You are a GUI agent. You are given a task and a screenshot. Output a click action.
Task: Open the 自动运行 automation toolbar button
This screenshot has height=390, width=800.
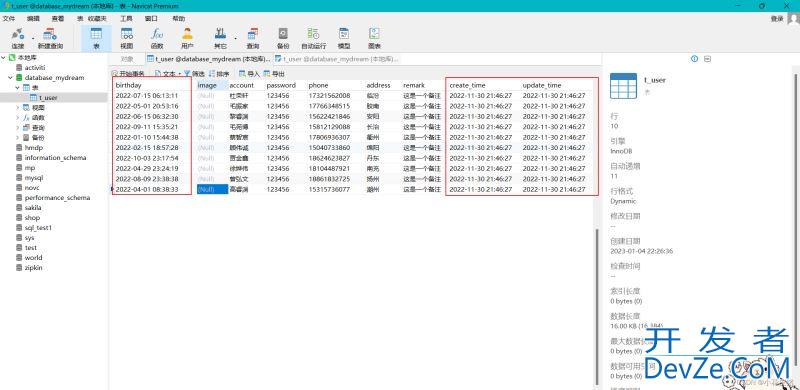pos(313,38)
